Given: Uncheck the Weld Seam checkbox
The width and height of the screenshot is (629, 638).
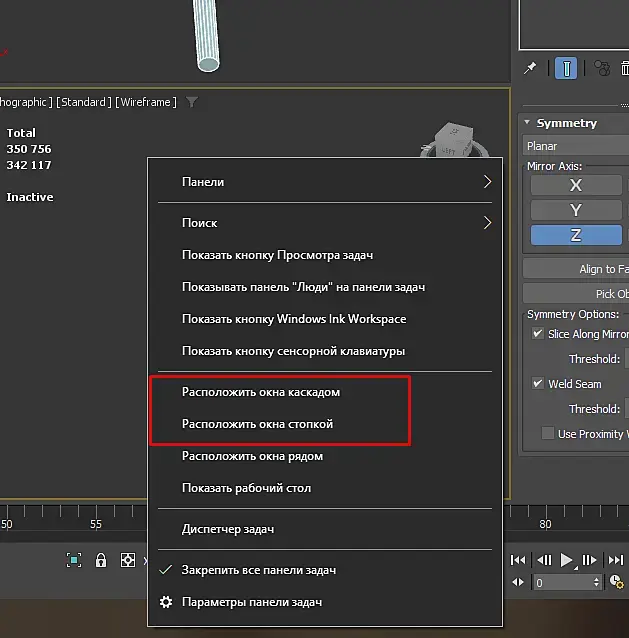Looking at the screenshot, I should click(538, 383).
